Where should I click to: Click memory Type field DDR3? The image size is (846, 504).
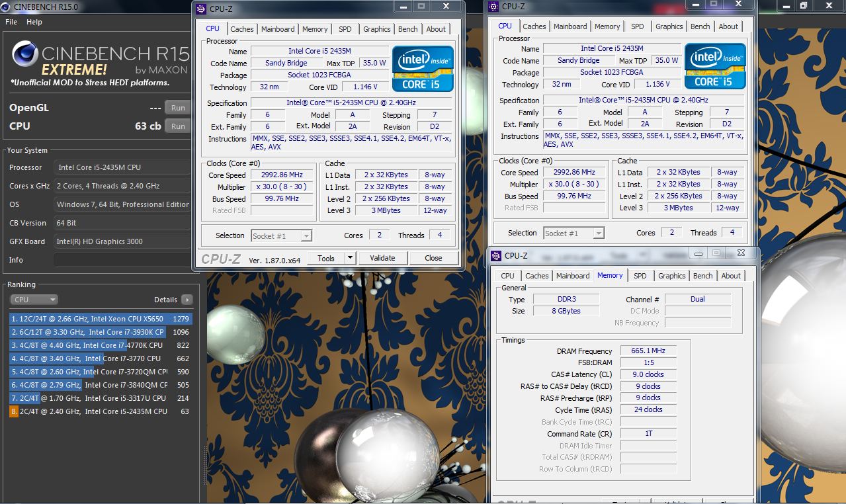click(x=566, y=299)
